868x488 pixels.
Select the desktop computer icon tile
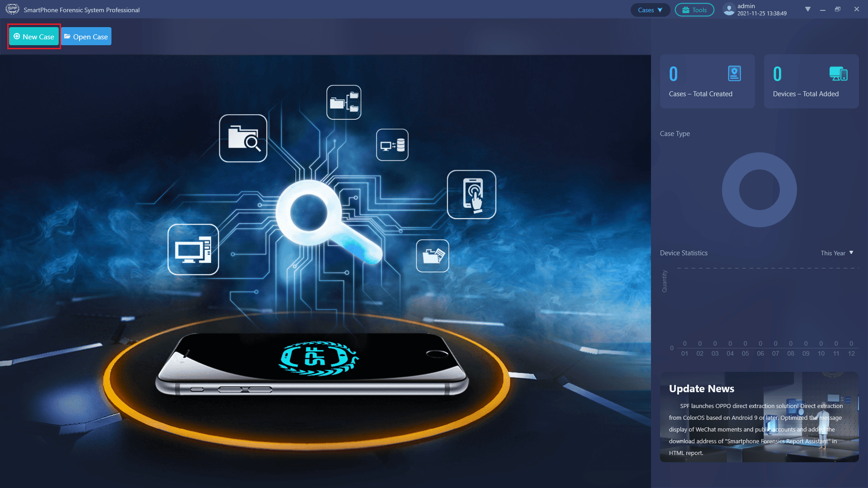[x=193, y=249]
